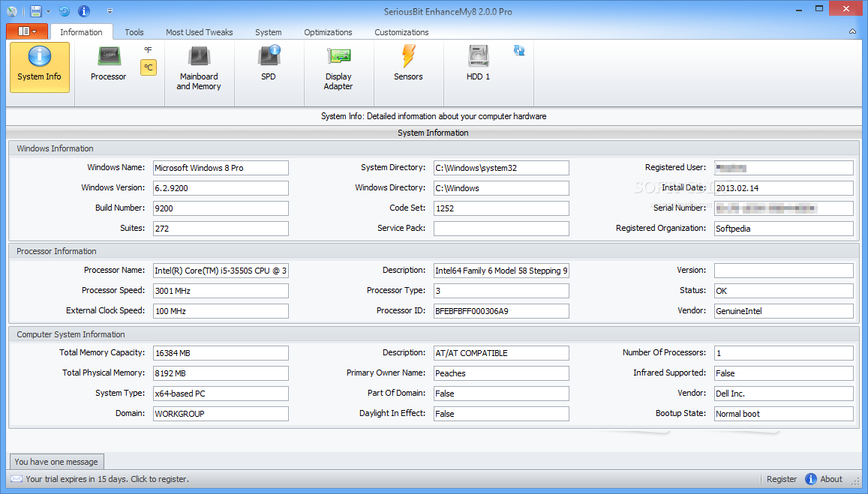The height and width of the screenshot is (494, 868).
Task: Click the Build Number field
Action: (221, 208)
